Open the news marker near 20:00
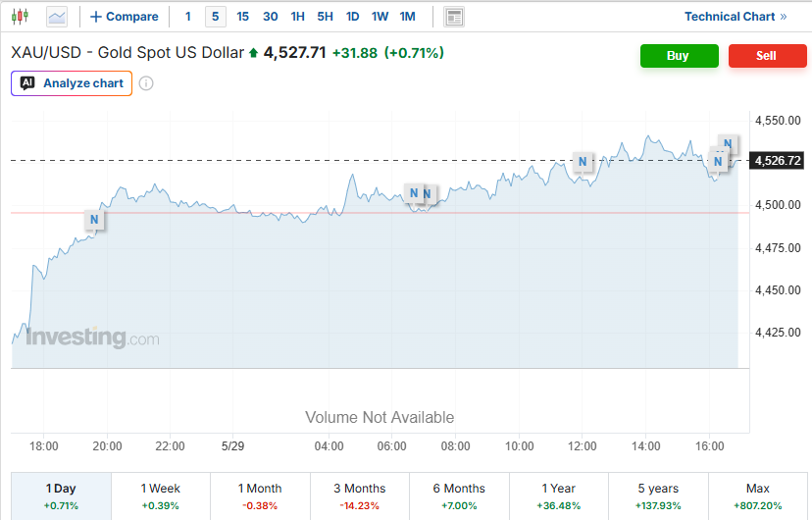Screen dimensions: 812x520 (94, 220)
